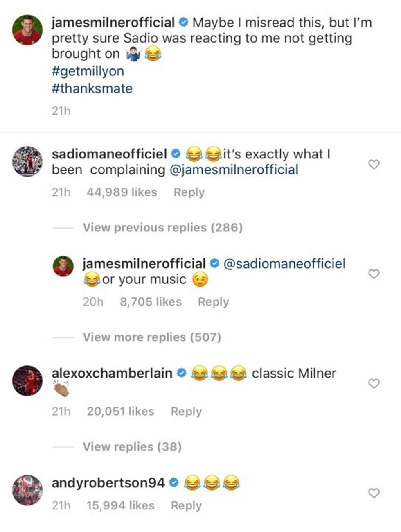Reply to sadiomaneofficiel's comment
The width and height of the screenshot is (401, 532).
pos(189,192)
